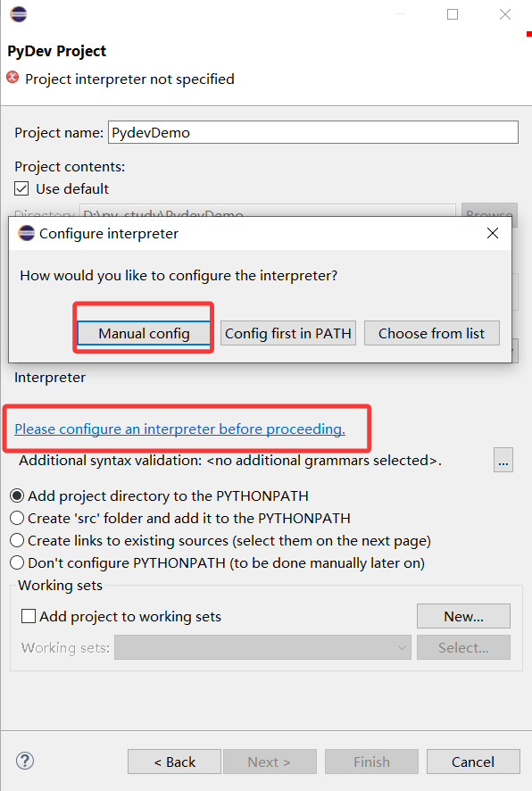Click the red error icon beside interpreter message

12,78
